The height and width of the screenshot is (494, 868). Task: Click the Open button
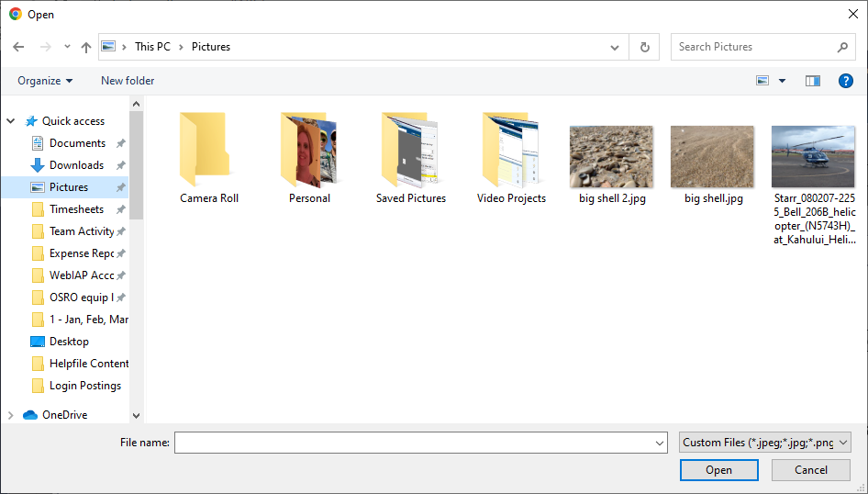tap(719, 470)
